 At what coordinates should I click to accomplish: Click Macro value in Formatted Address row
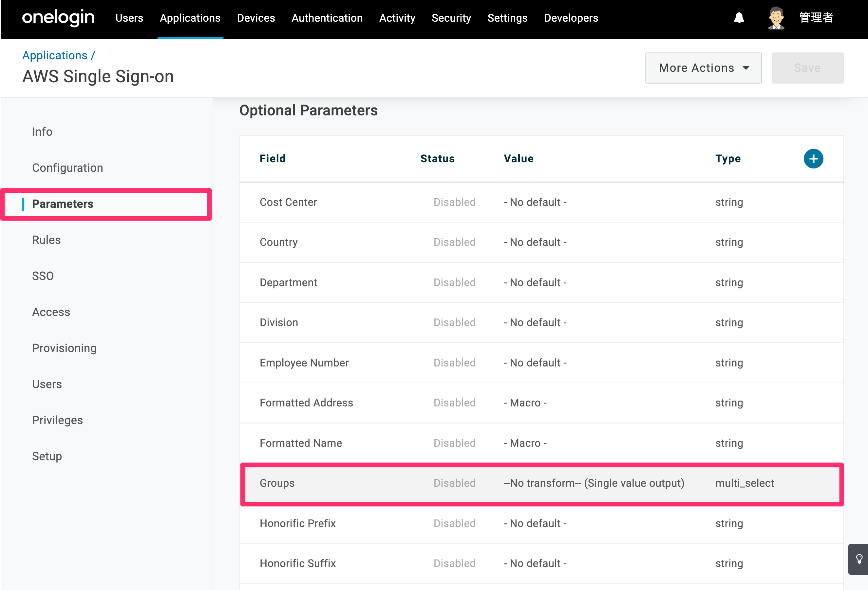click(x=525, y=403)
